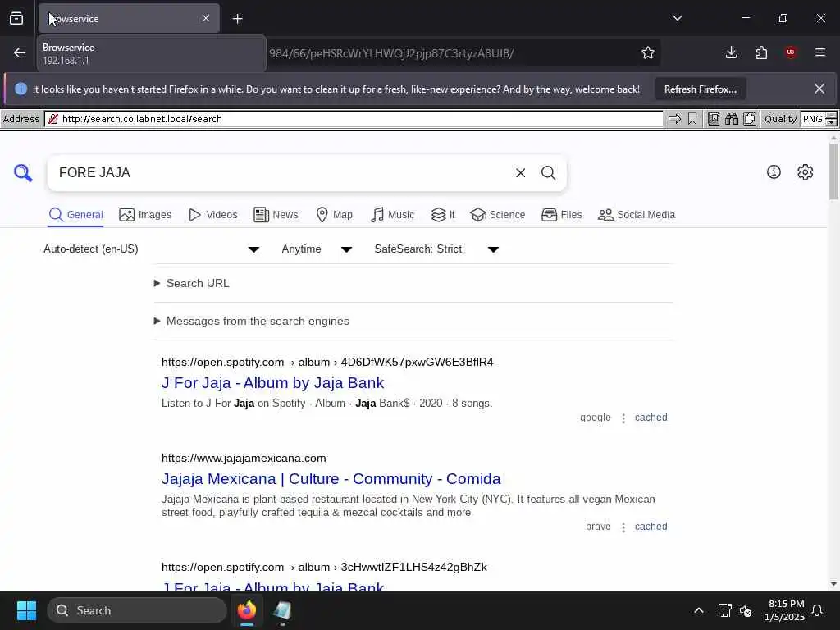Image resolution: width=840 pixels, height=630 pixels.
Task: Click the Refresh Firefox... button
Action: (x=701, y=89)
